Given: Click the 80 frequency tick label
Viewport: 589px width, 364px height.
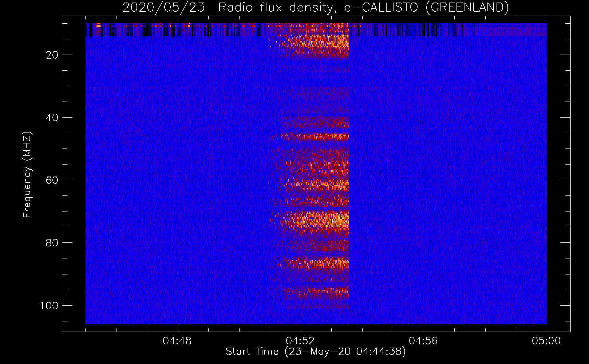Looking at the screenshot, I should pos(52,243).
